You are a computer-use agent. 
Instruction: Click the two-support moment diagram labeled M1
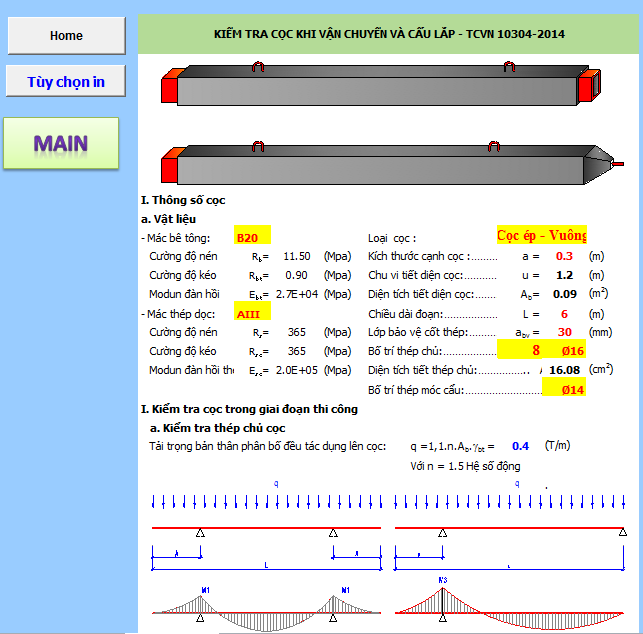(267, 608)
